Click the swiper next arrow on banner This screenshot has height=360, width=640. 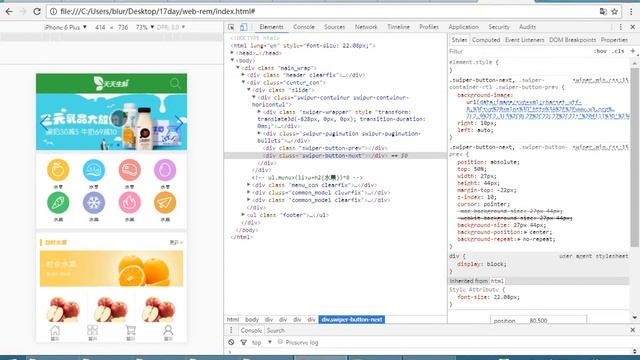[x=179, y=122]
